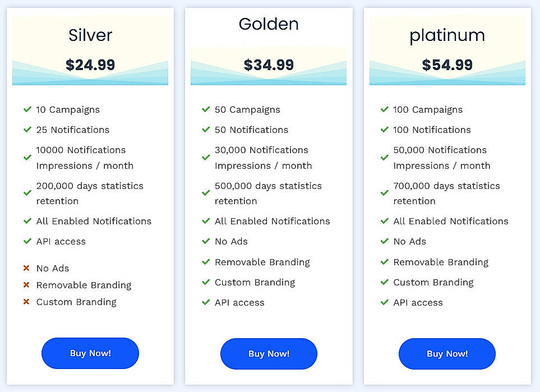Click Buy Now on the Golden plan
The image size is (540, 392).
point(268,354)
